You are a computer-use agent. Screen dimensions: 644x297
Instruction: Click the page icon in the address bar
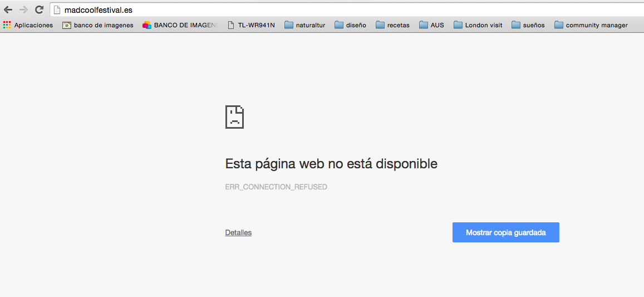click(57, 10)
